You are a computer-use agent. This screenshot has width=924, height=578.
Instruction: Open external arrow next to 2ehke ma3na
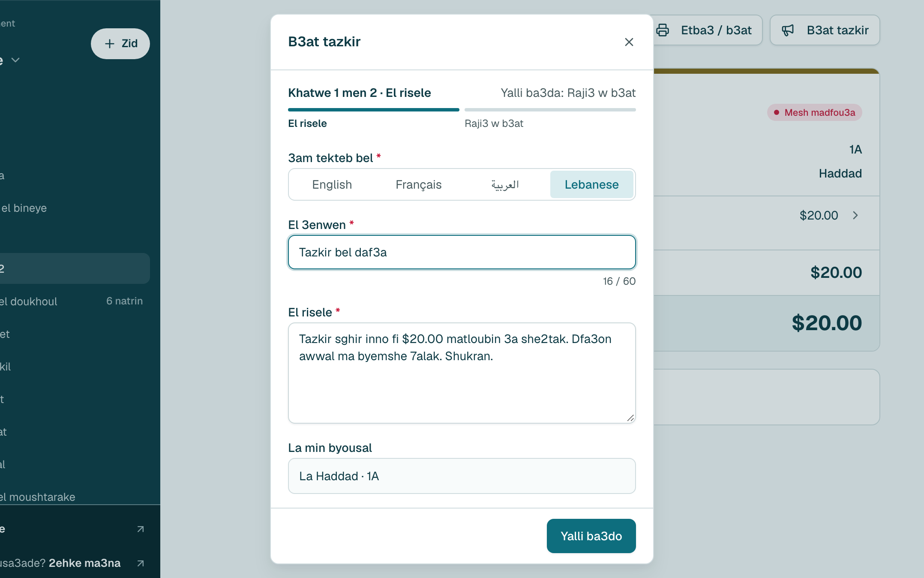[141, 563]
